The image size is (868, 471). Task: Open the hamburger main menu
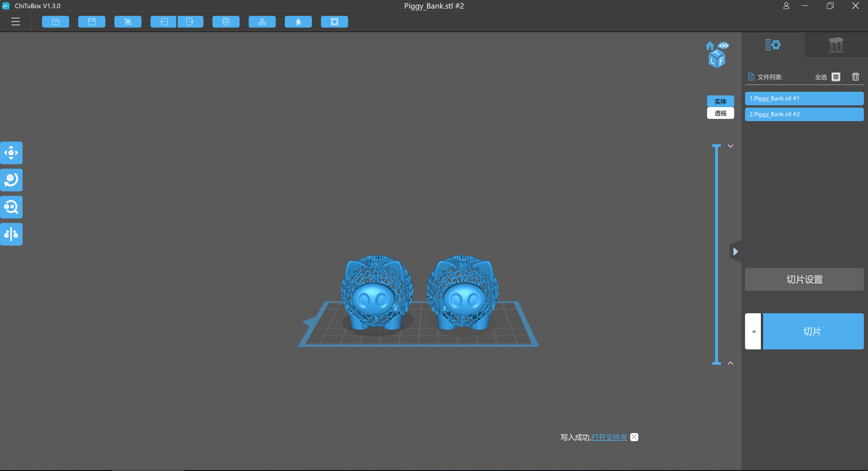coord(16,22)
